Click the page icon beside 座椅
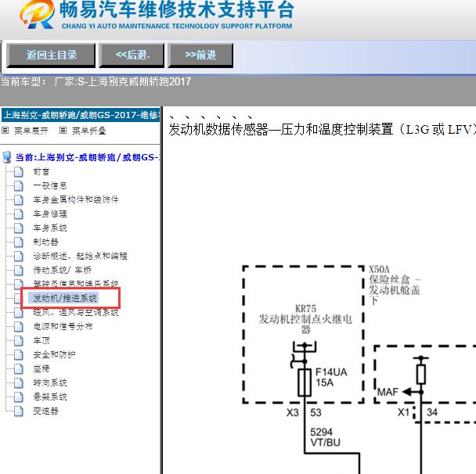476x474 pixels. (x=19, y=368)
